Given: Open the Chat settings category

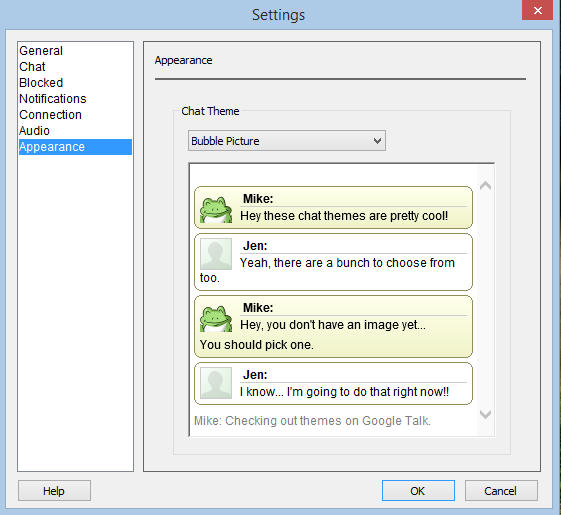Looking at the screenshot, I should pos(32,67).
